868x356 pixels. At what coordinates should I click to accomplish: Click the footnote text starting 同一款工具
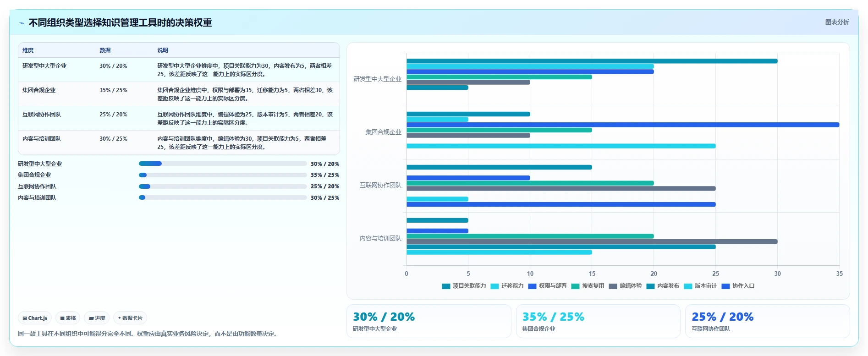pyautogui.click(x=148, y=334)
